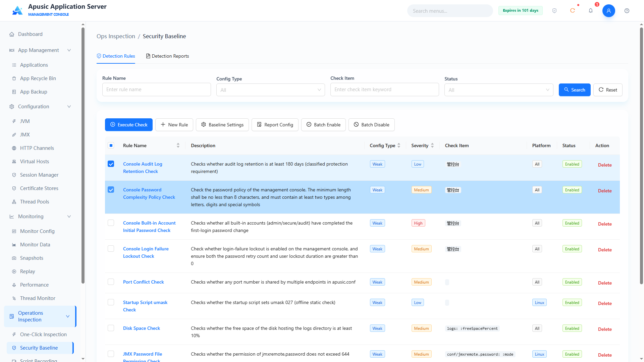Viewport: 644px width, 362px height.
Task: Open Virtual Hosts from sidebar
Action: point(35,162)
